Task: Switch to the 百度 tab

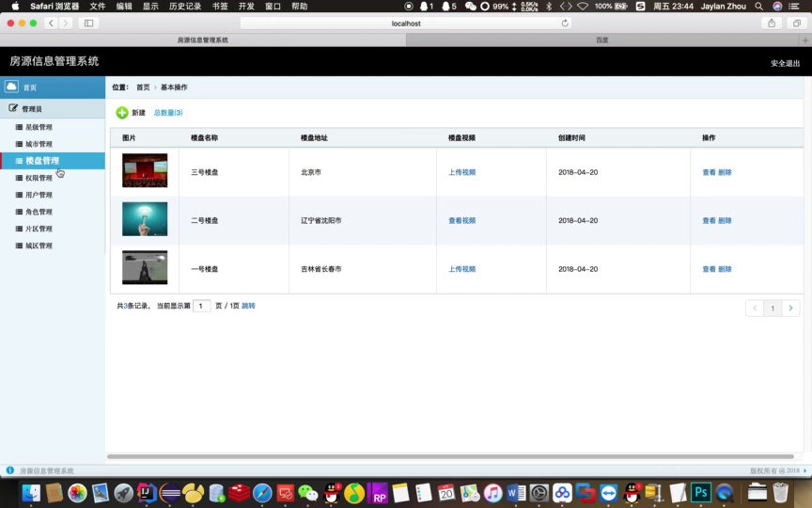Action: click(x=602, y=40)
